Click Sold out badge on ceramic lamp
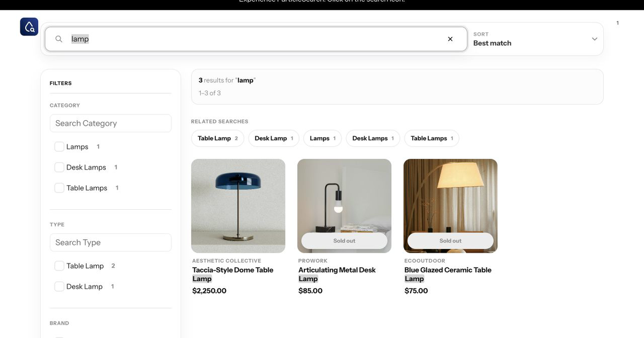 pyautogui.click(x=450, y=241)
